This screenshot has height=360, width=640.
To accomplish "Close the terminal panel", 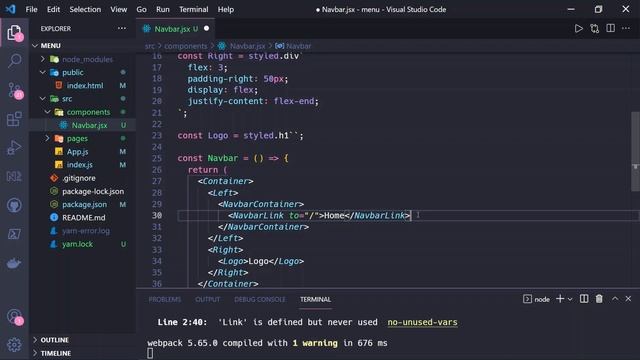I will 629,299.
